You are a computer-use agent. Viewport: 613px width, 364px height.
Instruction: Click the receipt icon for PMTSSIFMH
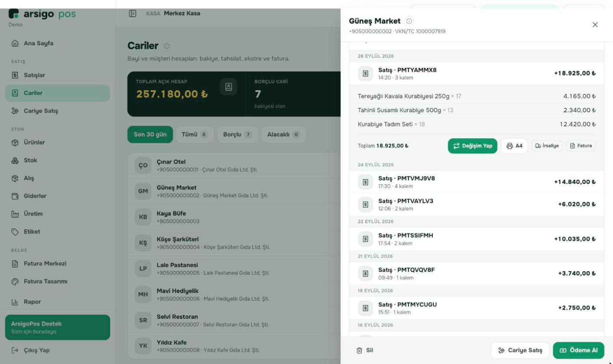[x=365, y=239]
